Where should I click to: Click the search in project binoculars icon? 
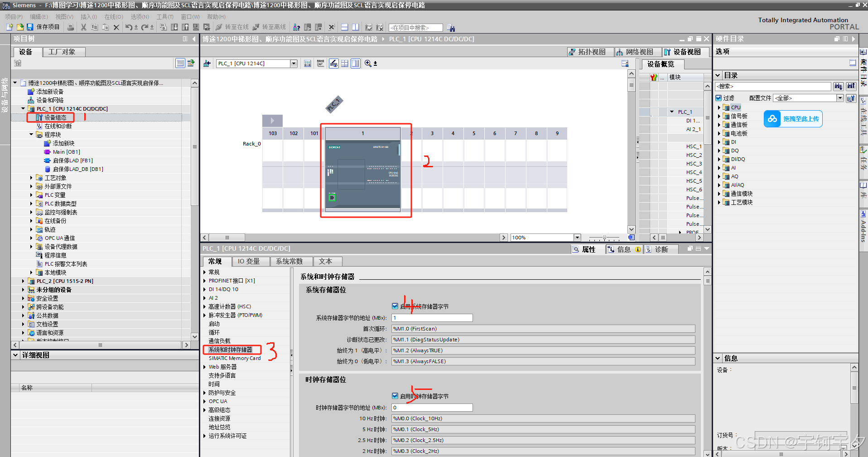point(451,28)
